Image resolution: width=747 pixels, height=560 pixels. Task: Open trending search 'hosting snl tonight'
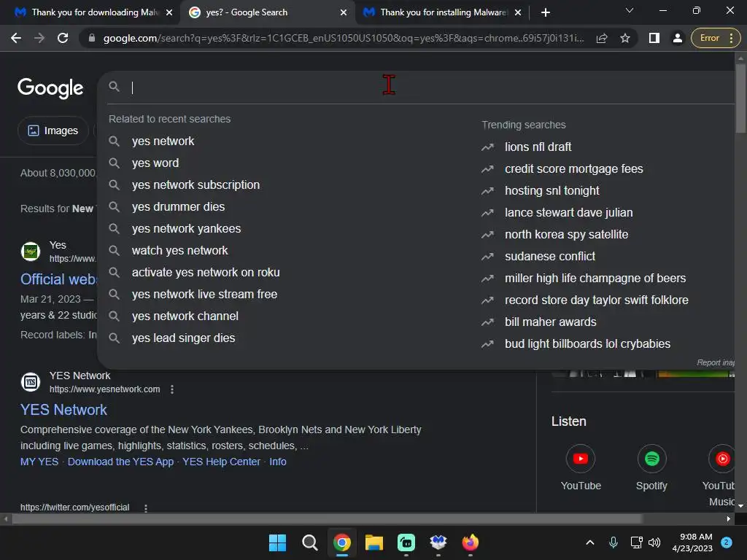click(x=551, y=190)
